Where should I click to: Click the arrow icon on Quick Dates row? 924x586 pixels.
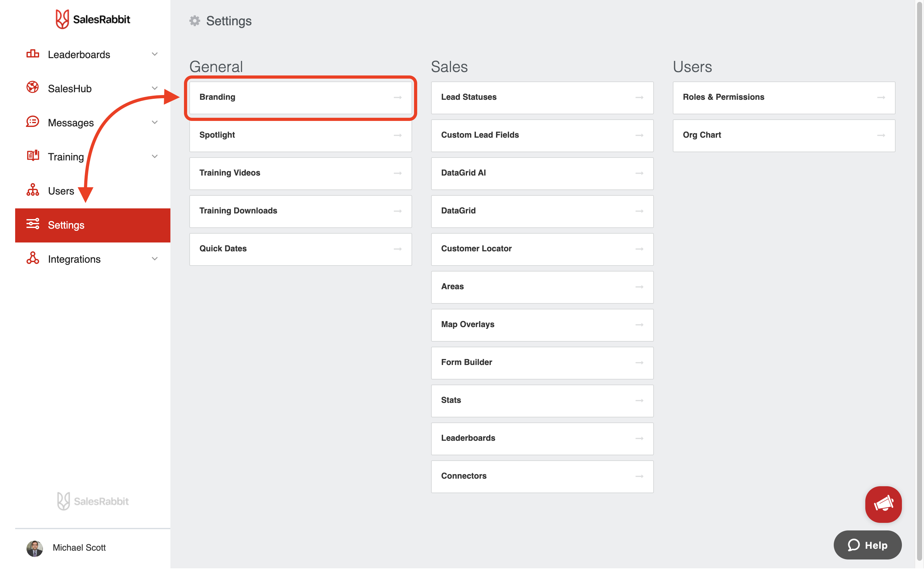tap(398, 249)
